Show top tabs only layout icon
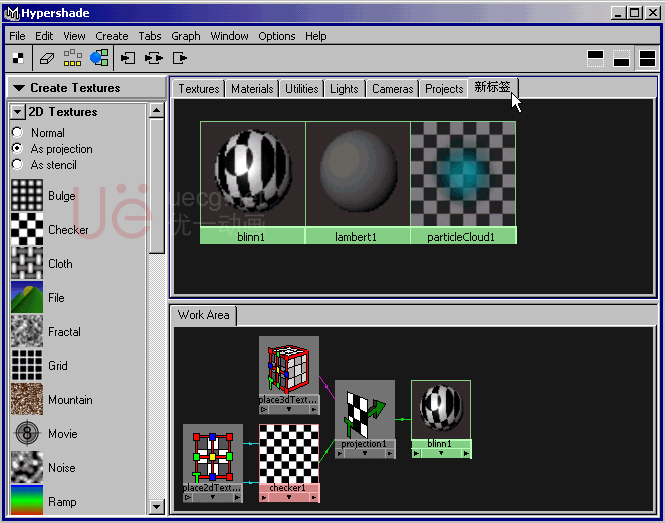 point(595,59)
